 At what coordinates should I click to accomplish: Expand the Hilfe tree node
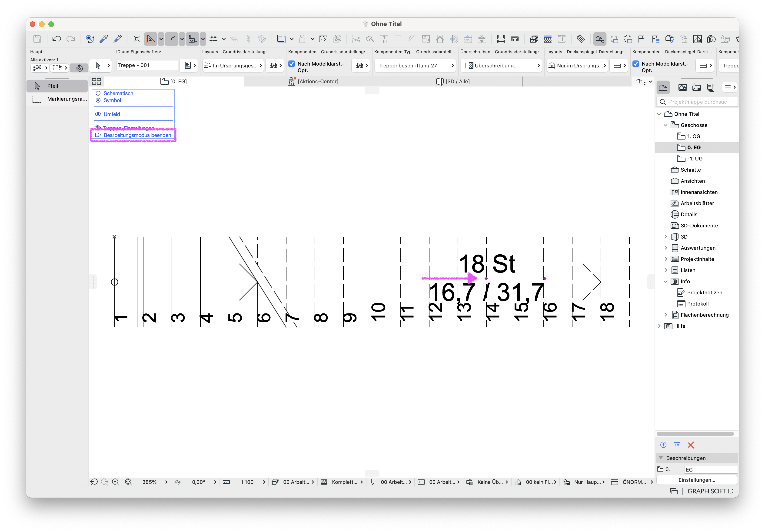pos(659,326)
